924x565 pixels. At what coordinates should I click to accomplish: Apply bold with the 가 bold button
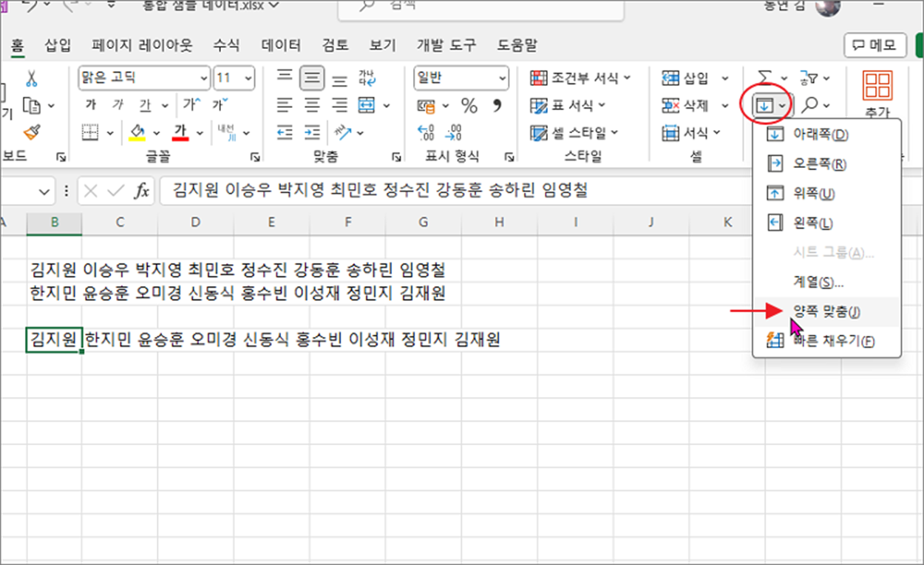[x=90, y=105]
